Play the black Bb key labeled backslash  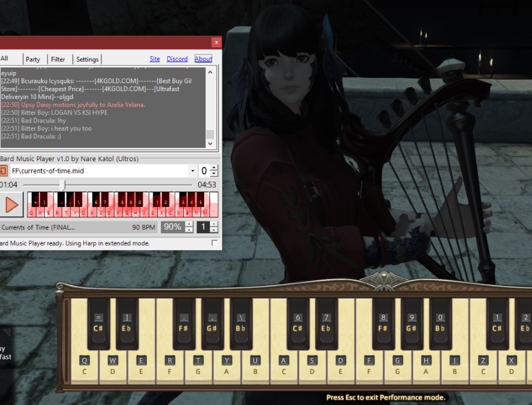pyautogui.click(x=240, y=324)
